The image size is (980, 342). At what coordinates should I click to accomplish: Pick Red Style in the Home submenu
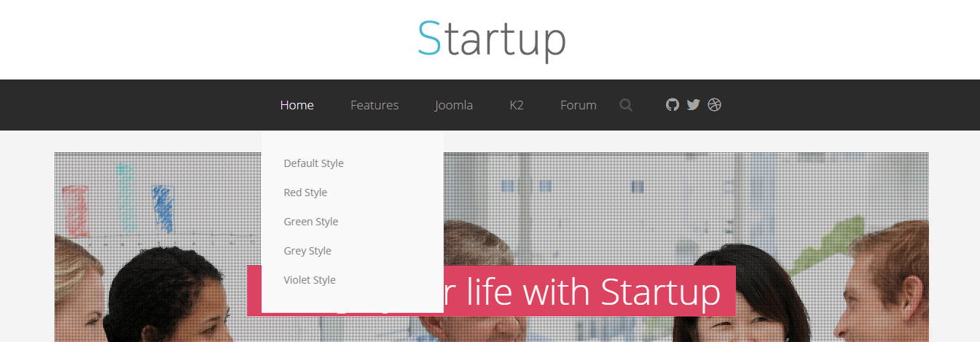point(305,193)
